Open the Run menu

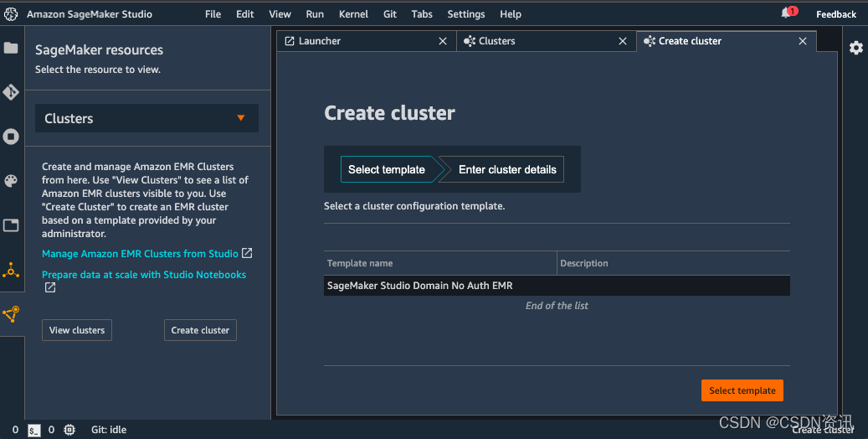[315, 14]
